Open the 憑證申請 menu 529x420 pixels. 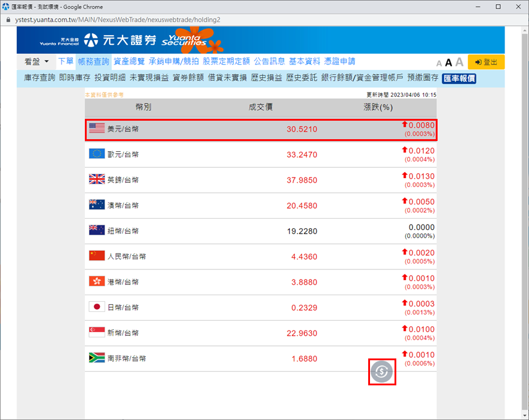pyautogui.click(x=340, y=62)
